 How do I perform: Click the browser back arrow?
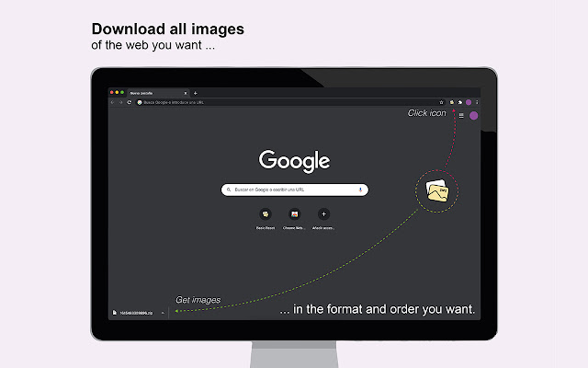coord(112,102)
